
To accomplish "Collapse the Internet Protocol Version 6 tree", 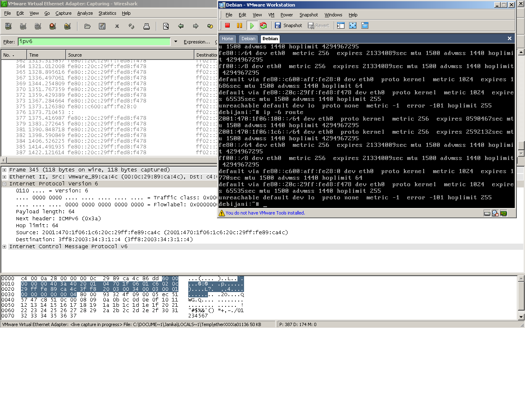I will click(x=4, y=183).
